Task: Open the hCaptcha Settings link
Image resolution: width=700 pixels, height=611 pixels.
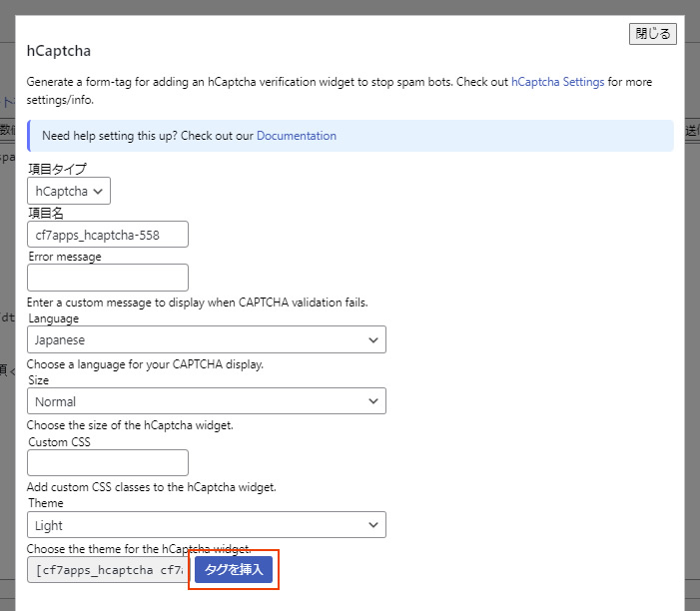Action: (557, 82)
